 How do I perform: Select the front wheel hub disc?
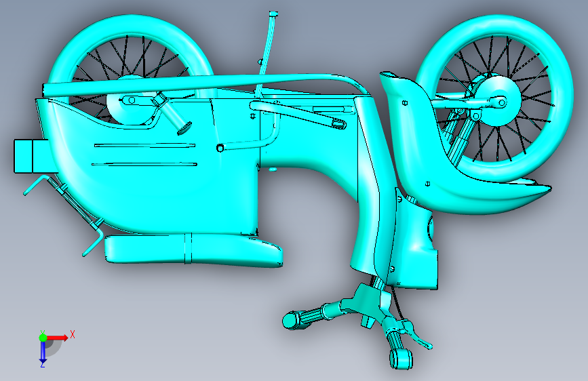[497, 100]
